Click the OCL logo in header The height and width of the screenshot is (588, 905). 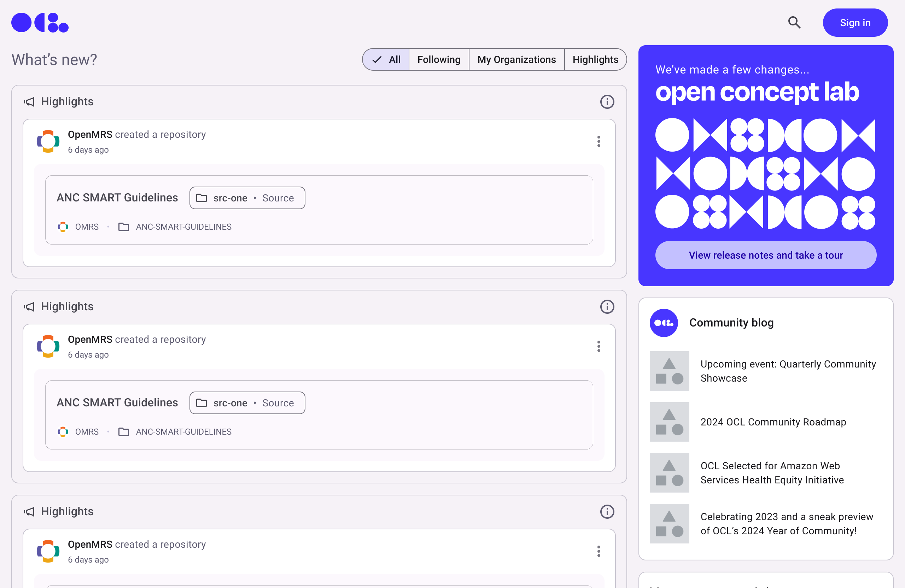coord(40,23)
